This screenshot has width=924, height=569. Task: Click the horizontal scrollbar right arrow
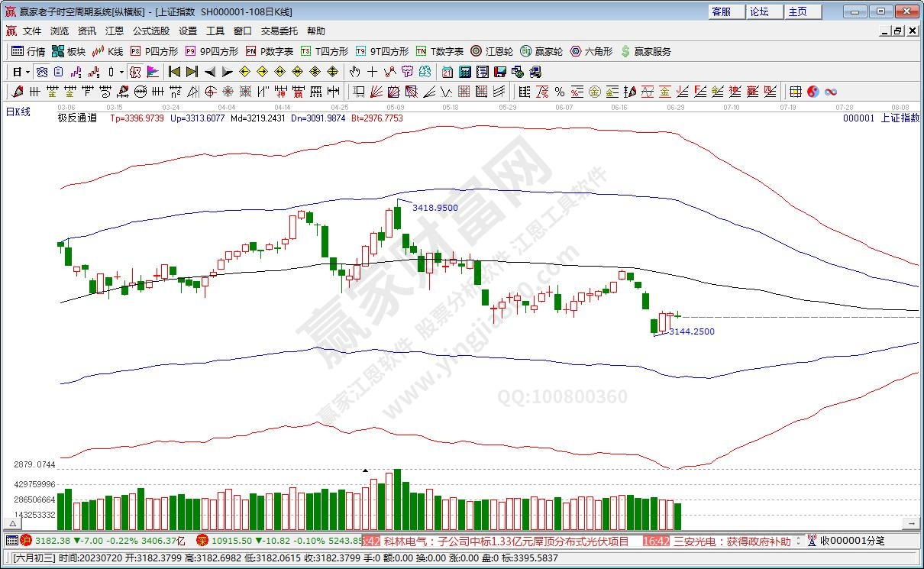tap(911, 524)
